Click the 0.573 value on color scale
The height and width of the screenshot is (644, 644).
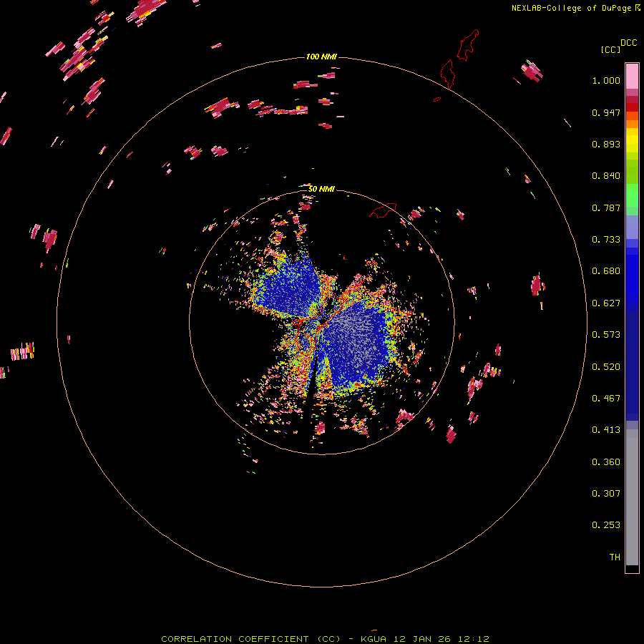(606, 335)
